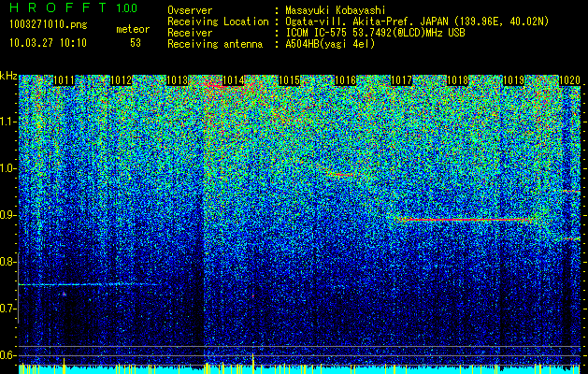Click the 1017 time marker

(x=401, y=80)
